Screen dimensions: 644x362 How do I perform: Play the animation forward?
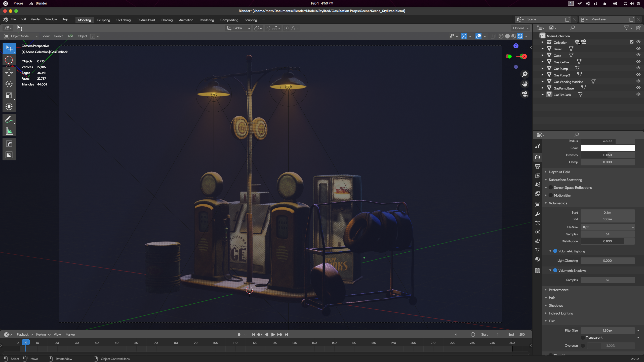coord(273,334)
